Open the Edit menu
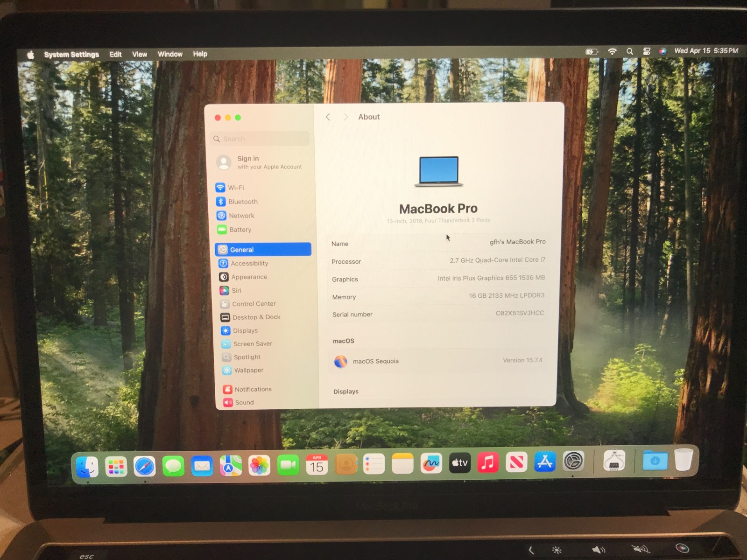 coord(115,55)
